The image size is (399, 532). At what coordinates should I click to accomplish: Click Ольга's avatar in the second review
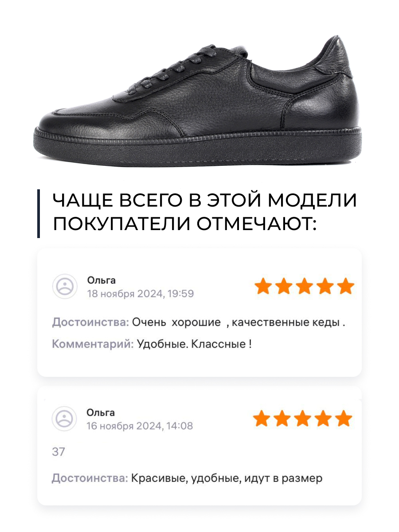click(65, 419)
